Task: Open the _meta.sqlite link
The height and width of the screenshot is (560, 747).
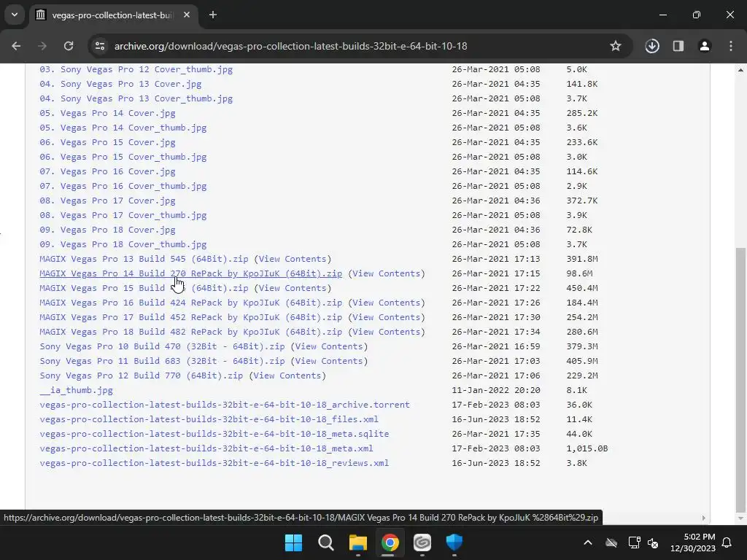Action: 214,434
